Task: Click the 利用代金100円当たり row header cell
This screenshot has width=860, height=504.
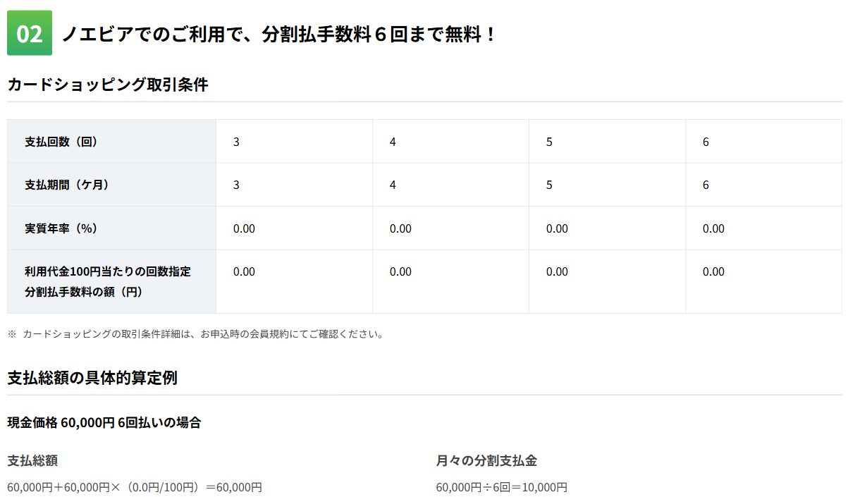Action: (x=111, y=281)
